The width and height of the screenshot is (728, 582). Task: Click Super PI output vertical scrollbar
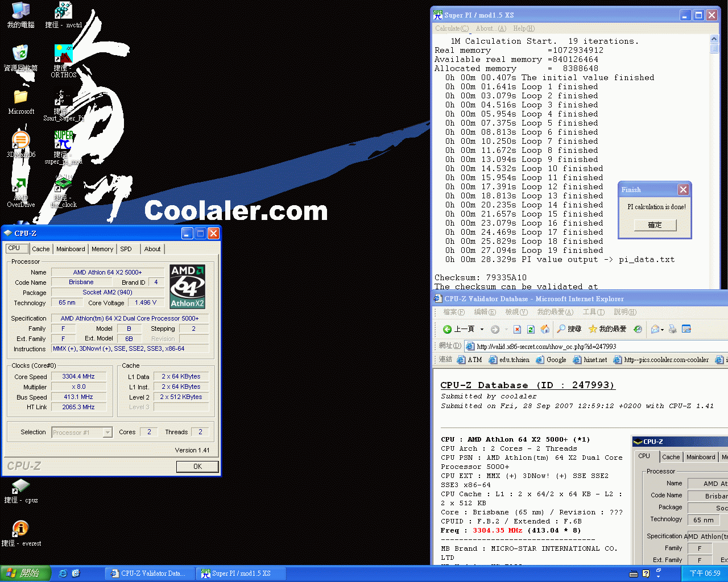[714, 162]
